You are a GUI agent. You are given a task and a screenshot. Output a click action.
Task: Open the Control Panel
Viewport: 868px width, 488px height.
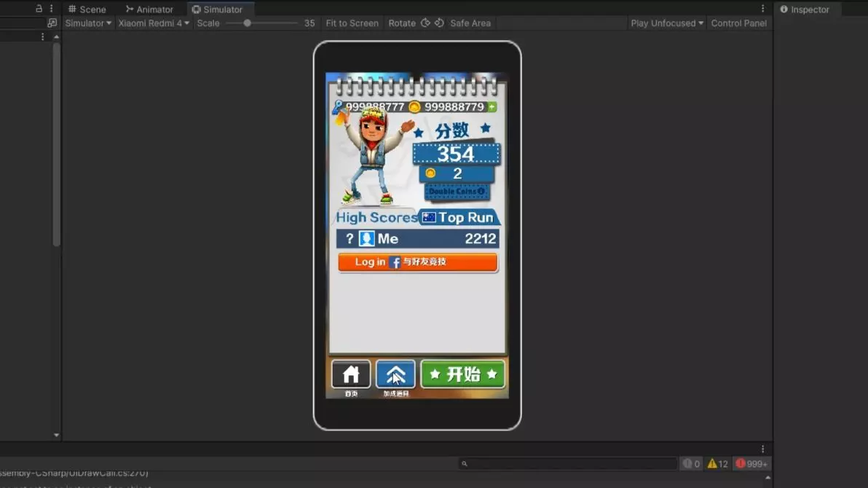(739, 23)
